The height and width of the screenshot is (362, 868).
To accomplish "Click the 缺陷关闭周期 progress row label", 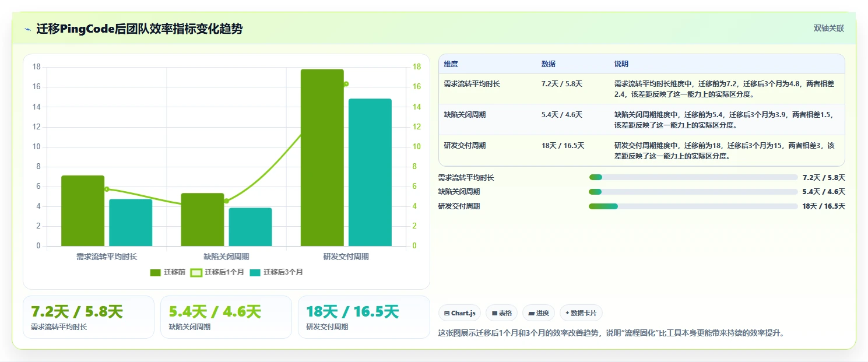I will [x=459, y=192].
